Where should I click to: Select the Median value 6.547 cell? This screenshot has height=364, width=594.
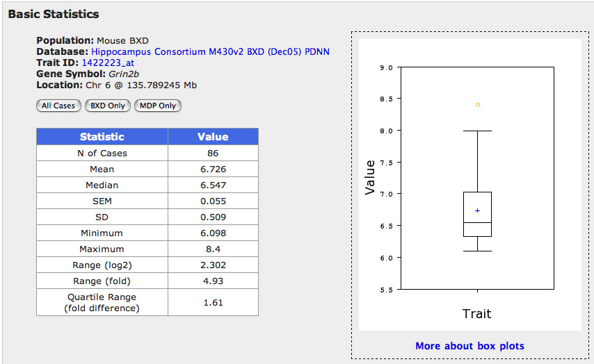coord(213,185)
